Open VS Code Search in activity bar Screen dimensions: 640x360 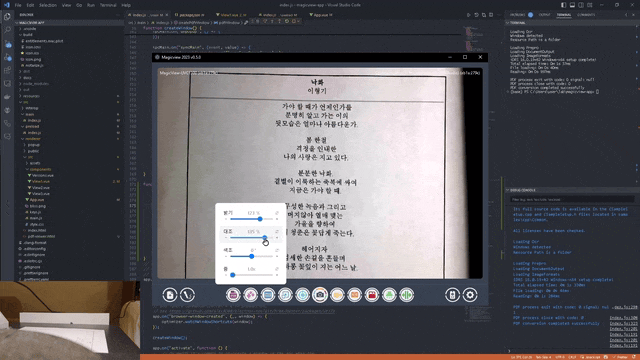7,30
